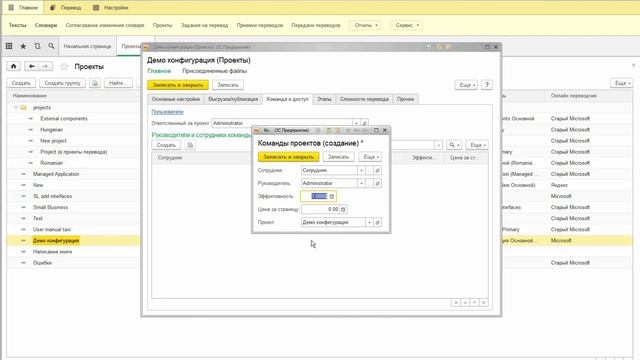Click Настройки section icon

96,7
